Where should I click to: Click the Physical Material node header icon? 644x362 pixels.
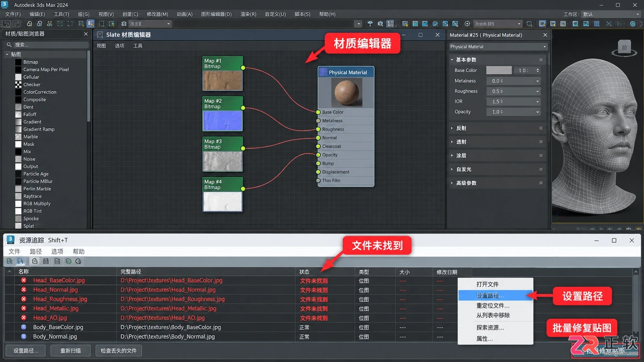[x=323, y=72]
